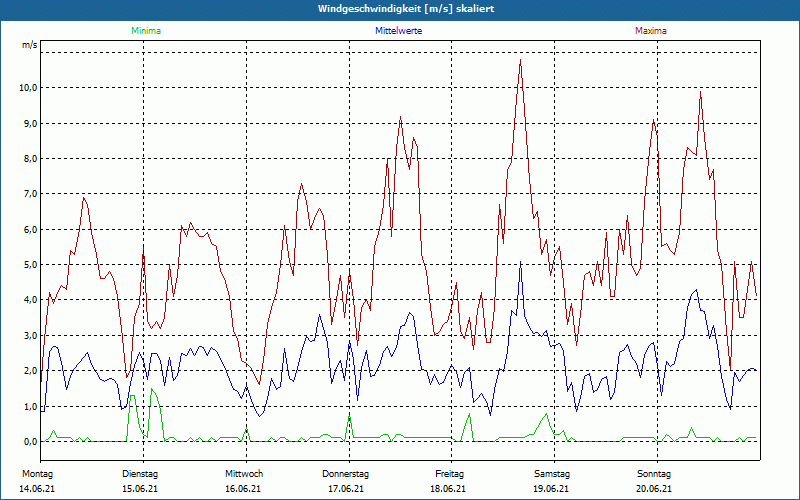Click the '14.06.21' date label
Image resolution: width=800 pixels, height=500 pixels.
pyautogui.click(x=37, y=489)
